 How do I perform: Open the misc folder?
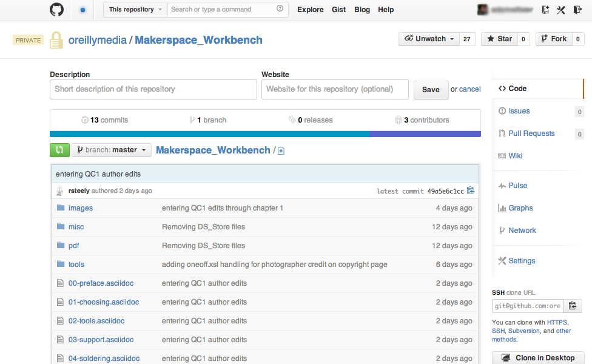pyautogui.click(x=76, y=226)
